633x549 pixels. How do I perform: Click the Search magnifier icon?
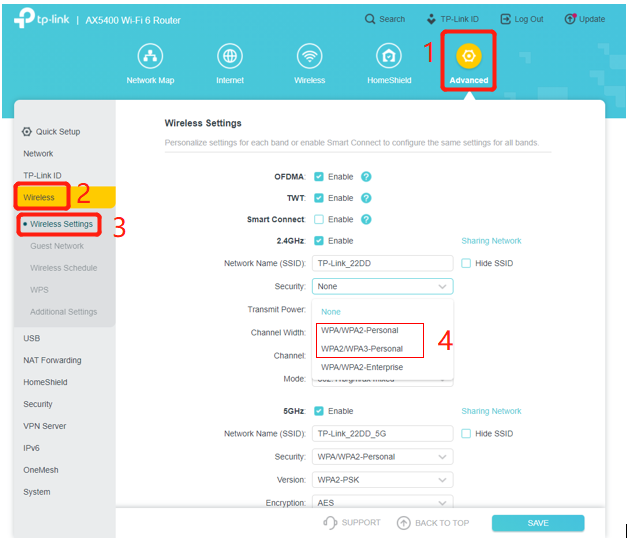pos(370,19)
